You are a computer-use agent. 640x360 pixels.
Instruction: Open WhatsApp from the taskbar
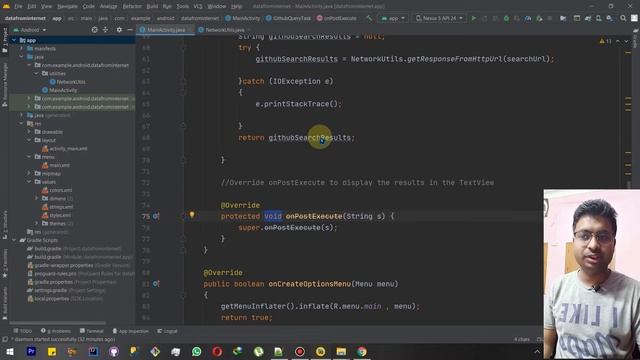coord(196,351)
